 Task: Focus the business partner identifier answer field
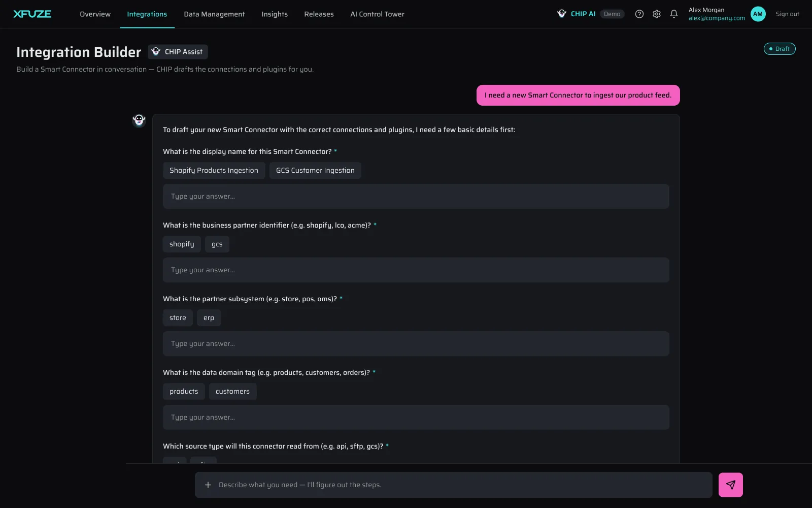pyautogui.click(x=416, y=270)
